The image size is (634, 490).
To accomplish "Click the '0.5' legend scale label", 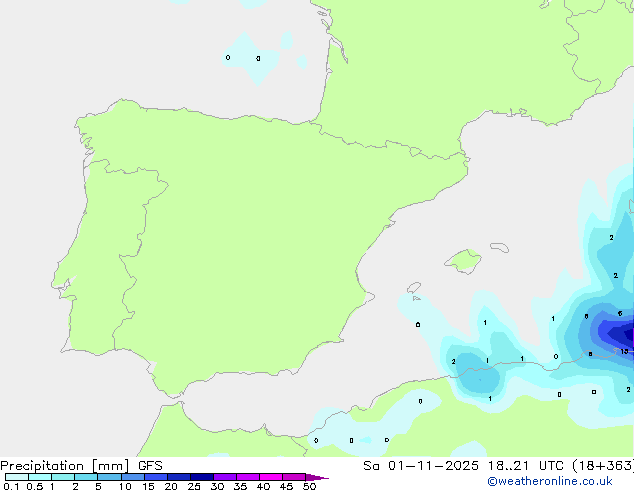I will coord(35,486).
